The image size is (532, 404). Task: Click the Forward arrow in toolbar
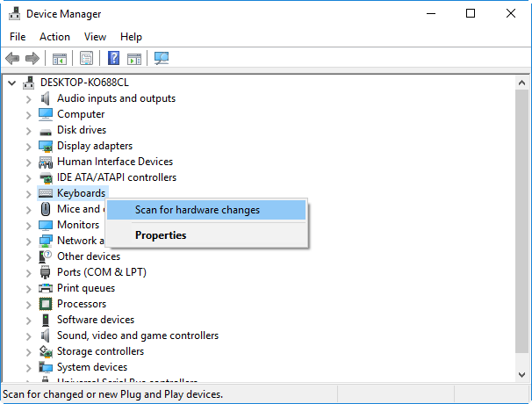pos(32,59)
